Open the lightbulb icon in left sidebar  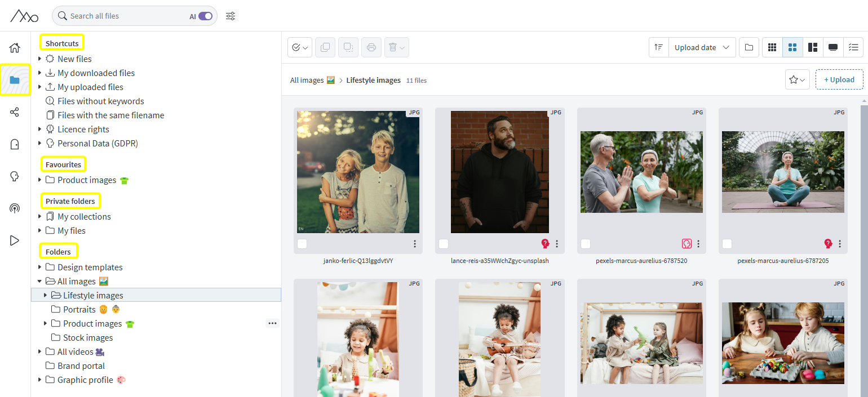[15, 176]
